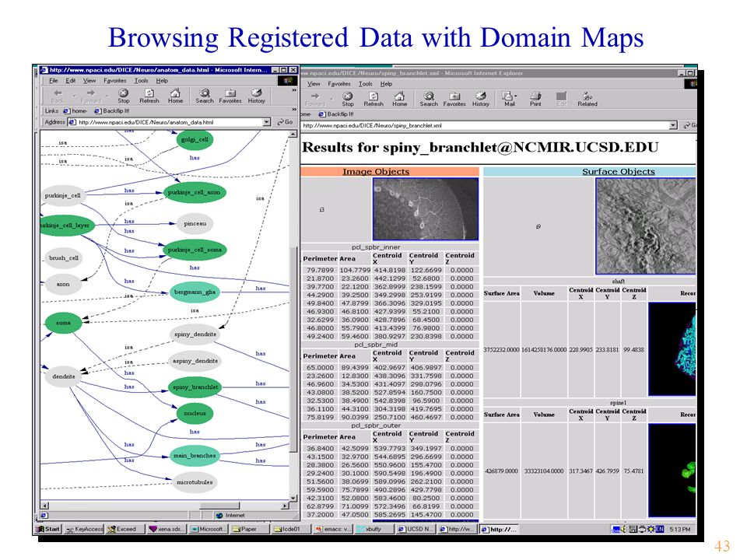Open the Image Objects microscopy thumbnail
Viewport: 747px width, 560px height.
click(426, 209)
